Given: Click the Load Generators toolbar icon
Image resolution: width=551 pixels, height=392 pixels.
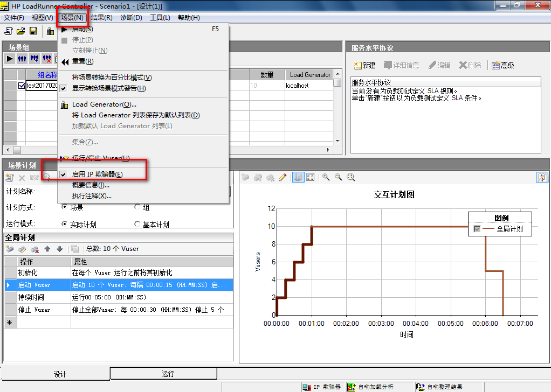Looking at the screenshot, I should click(50, 31).
